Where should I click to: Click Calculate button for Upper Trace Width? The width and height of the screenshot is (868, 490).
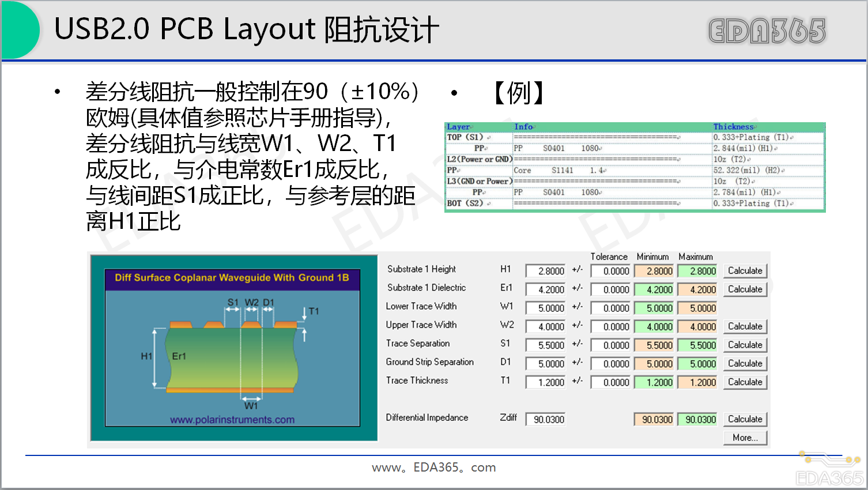click(745, 326)
